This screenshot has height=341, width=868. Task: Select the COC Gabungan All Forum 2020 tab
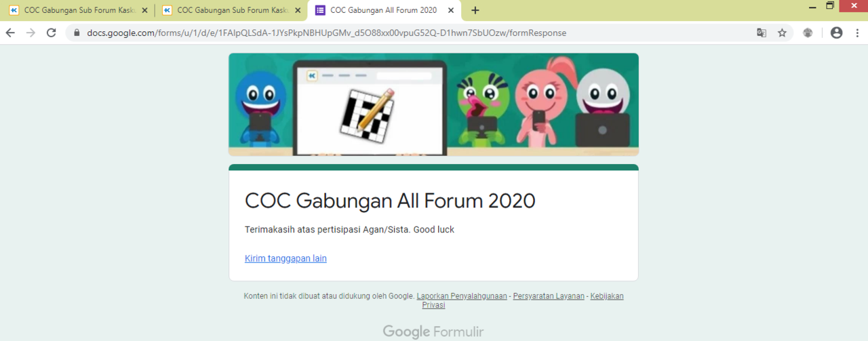(383, 10)
